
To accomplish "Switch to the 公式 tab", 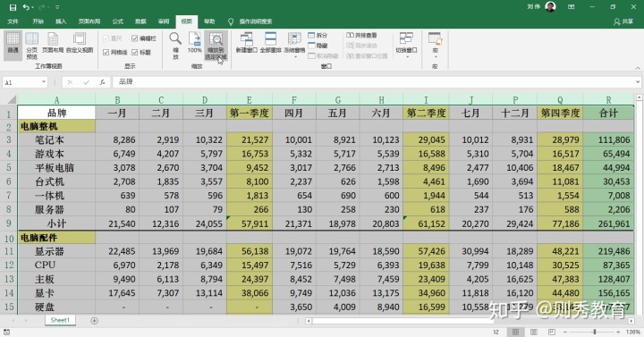I will [118, 21].
